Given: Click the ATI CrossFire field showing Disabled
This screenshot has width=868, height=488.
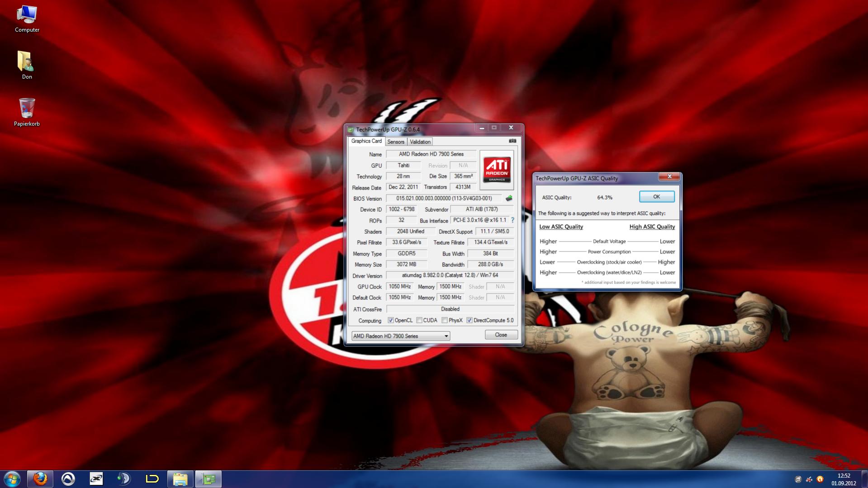Looking at the screenshot, I should pos(450,309).
